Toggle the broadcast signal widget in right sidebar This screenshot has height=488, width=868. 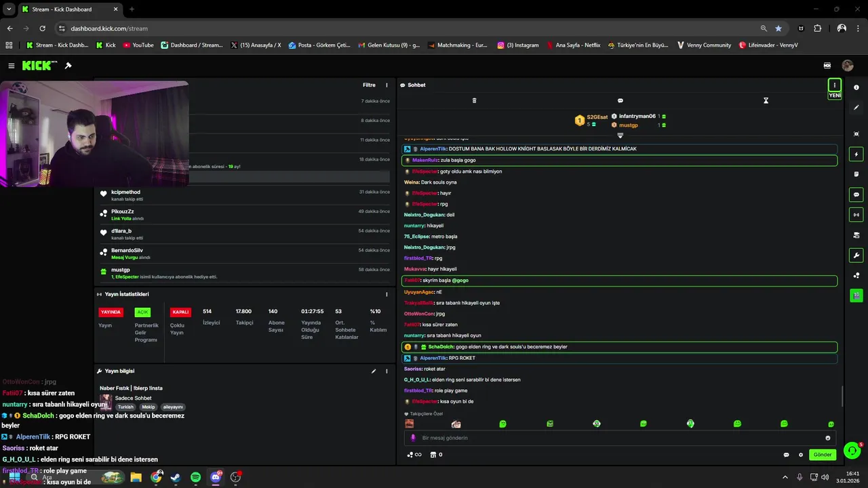856,215
